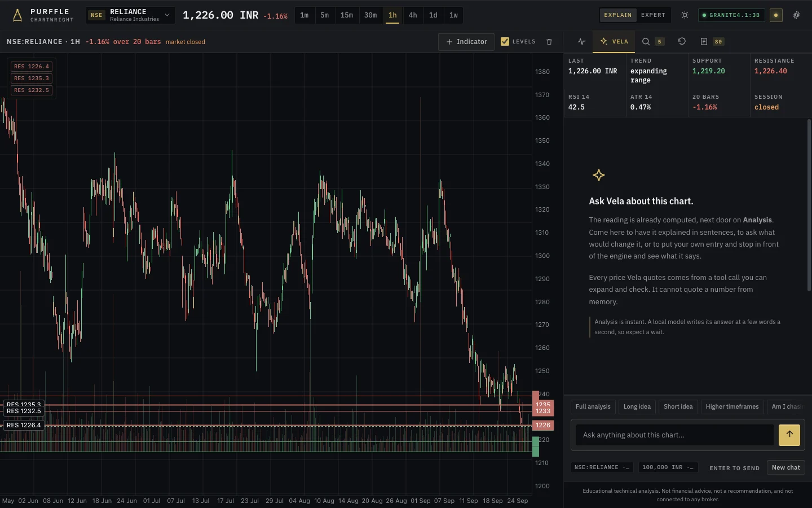This screenshot has height=508, width=812.
Task: Click the 1233 price tag on the axis
Action: (x=543, y=411)
